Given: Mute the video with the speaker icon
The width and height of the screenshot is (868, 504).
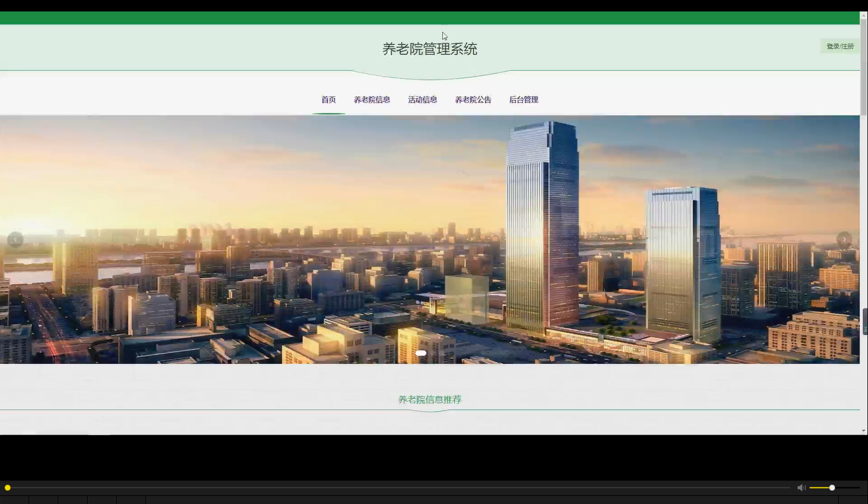Looking at the screenshot, I should (x=801, y=487).
